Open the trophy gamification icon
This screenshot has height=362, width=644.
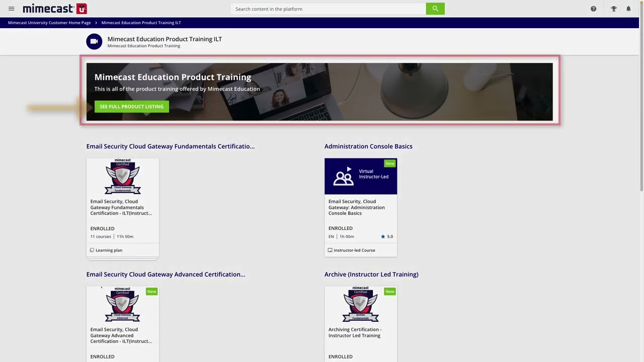point(614,9)
